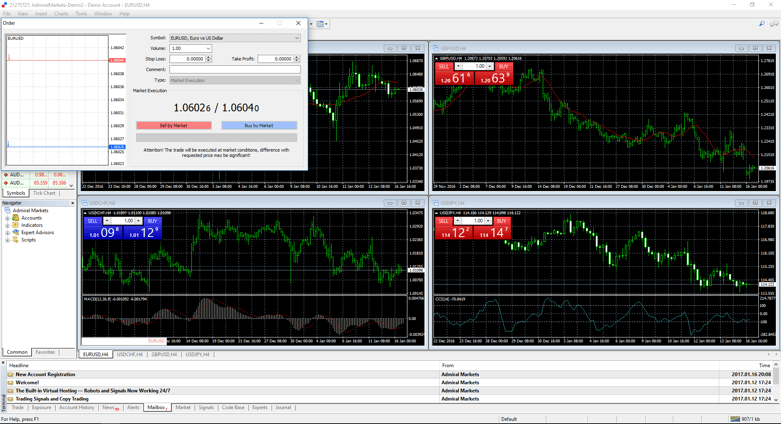Click BUY on the USDJPY chart panel
This screenshot has height=424, width=781.
502,221
